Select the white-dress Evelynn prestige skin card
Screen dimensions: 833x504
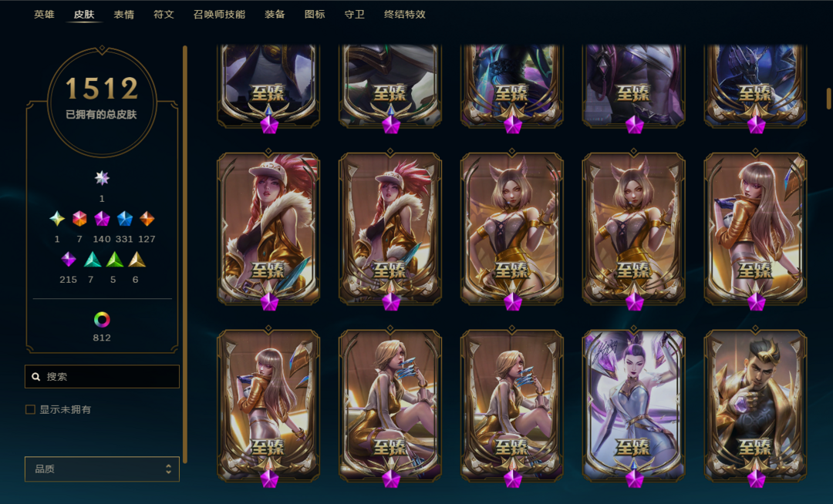(634, 406)
